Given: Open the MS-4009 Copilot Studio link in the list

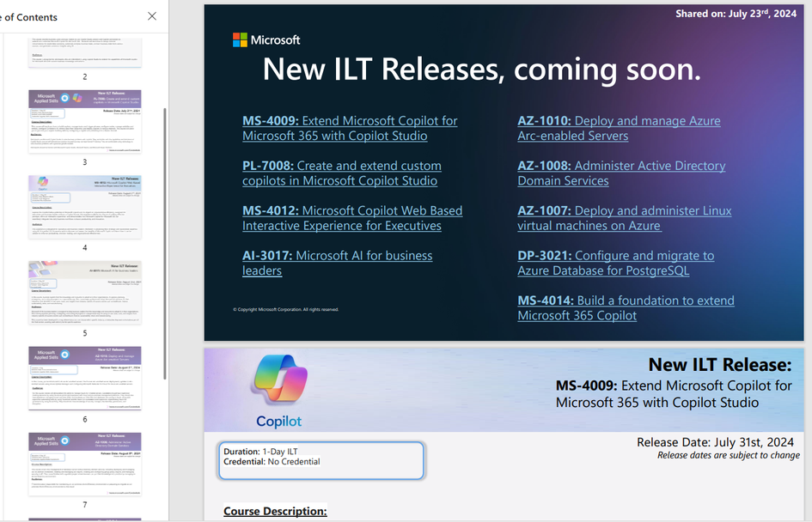Looking at the screenshot, I should [350, 128].
